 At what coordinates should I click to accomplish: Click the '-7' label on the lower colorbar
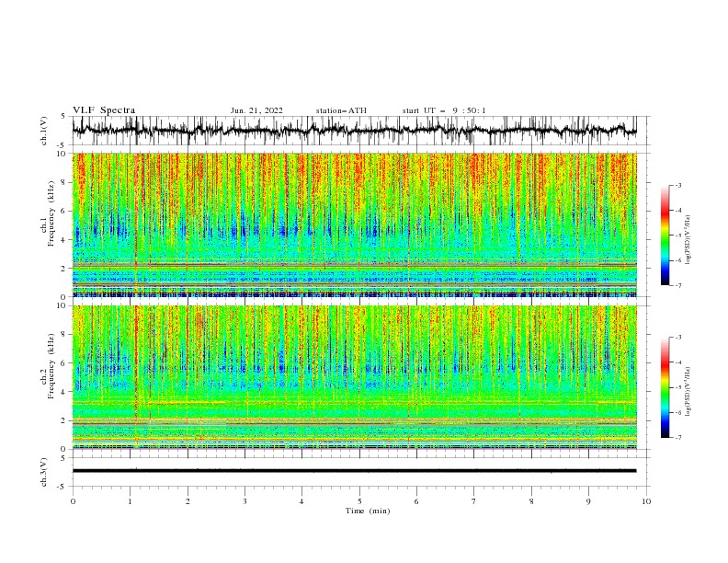pyautogui.click(x=677, y=438)
